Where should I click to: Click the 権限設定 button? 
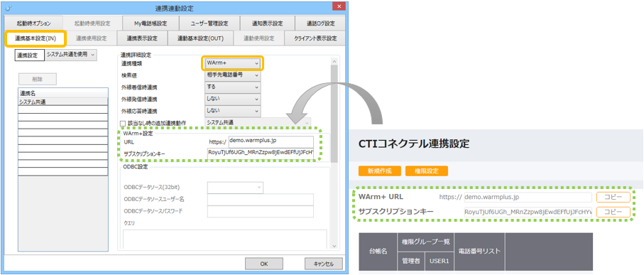click(427, 171)
